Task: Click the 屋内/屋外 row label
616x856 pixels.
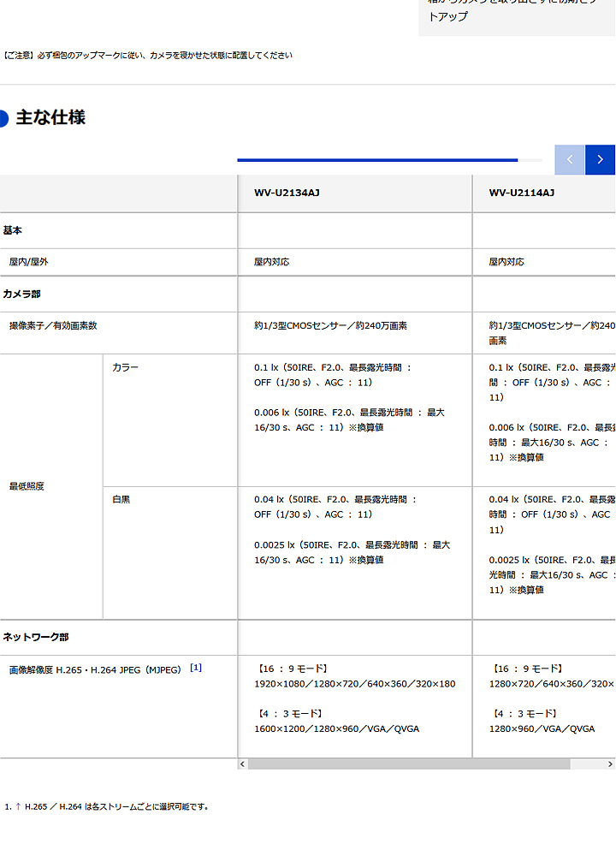Action: 28,262
